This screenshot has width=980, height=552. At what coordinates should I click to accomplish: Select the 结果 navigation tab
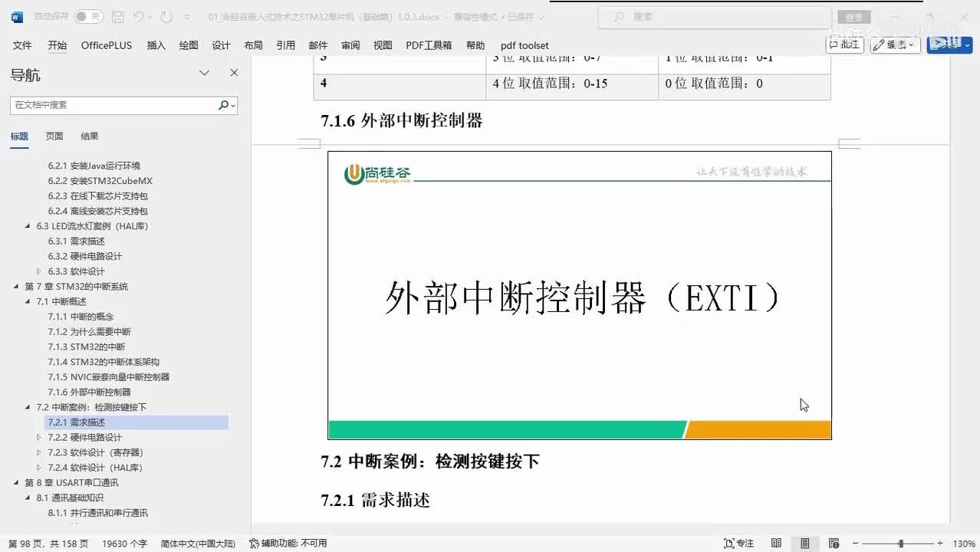(x=90, y=136)
